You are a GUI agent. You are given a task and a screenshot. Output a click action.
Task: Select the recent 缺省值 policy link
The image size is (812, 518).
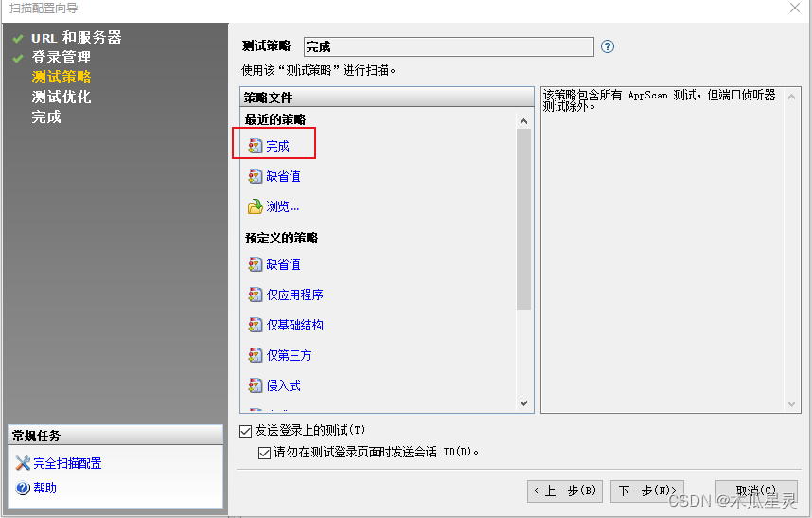click(x=283, y=177)
